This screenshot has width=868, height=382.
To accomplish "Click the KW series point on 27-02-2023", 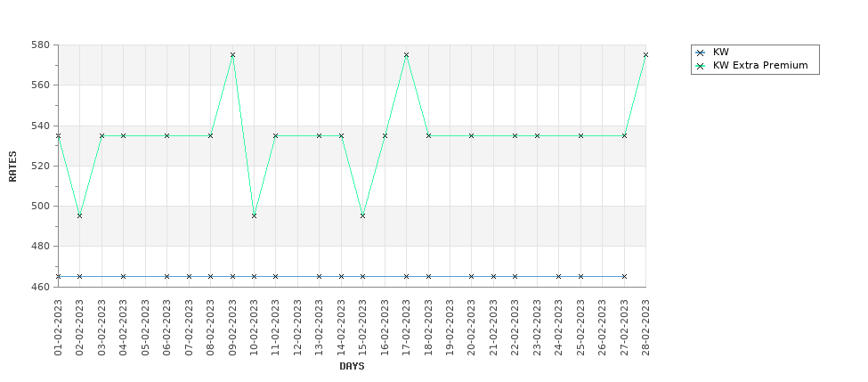I will (x=624, y=276).
